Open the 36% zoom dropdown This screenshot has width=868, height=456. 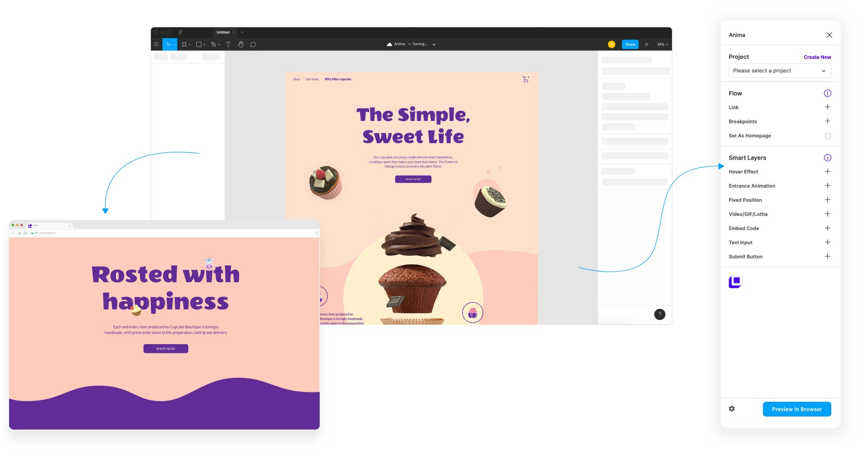click(662, 44)
